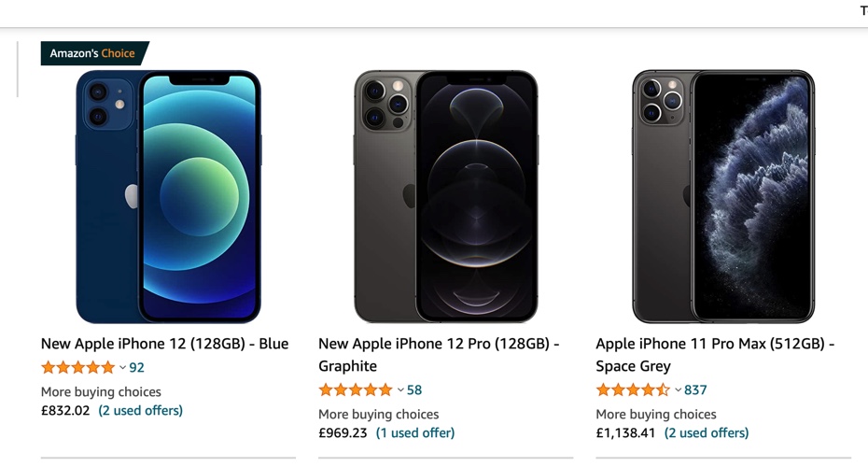Screen dimensions: 868x467
Task: Click the Amazon's Choice badge
Action: pos(92,53)
